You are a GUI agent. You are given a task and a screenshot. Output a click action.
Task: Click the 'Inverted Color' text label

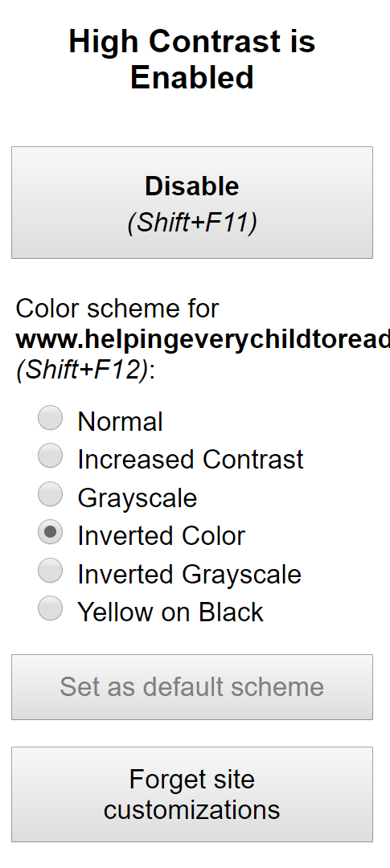pos(161,536)
